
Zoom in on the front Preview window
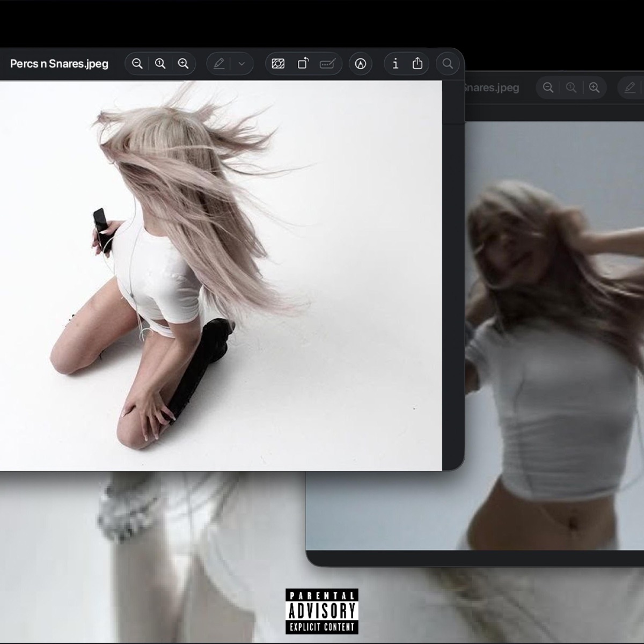tap(184, 64)
